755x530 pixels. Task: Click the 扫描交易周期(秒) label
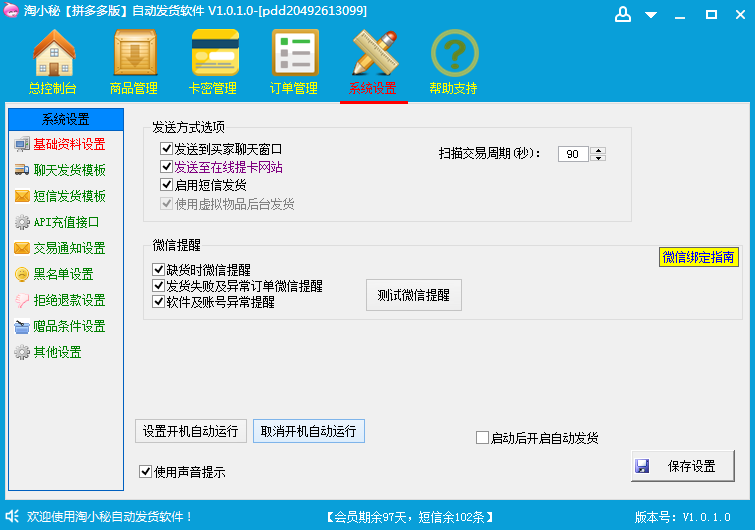click(489, 154)
